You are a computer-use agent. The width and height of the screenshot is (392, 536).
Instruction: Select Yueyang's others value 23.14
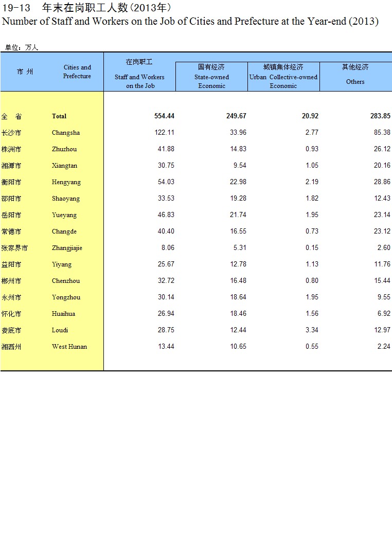382,215
